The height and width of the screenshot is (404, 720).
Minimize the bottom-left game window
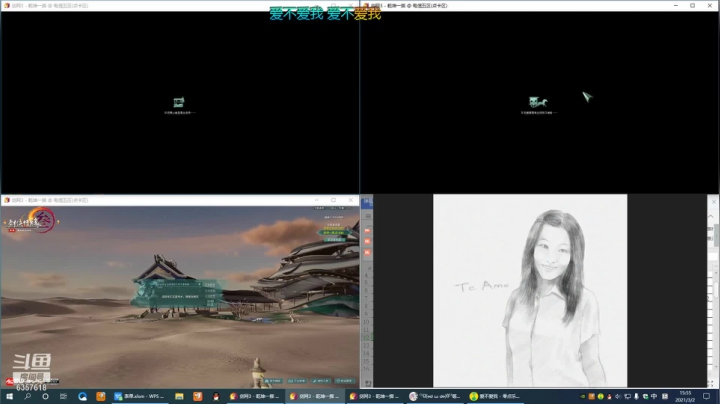point(316,200)
